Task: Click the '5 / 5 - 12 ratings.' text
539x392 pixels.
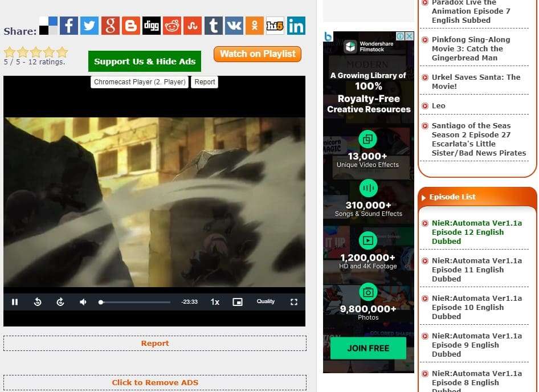Action: [x=34, y=62]
